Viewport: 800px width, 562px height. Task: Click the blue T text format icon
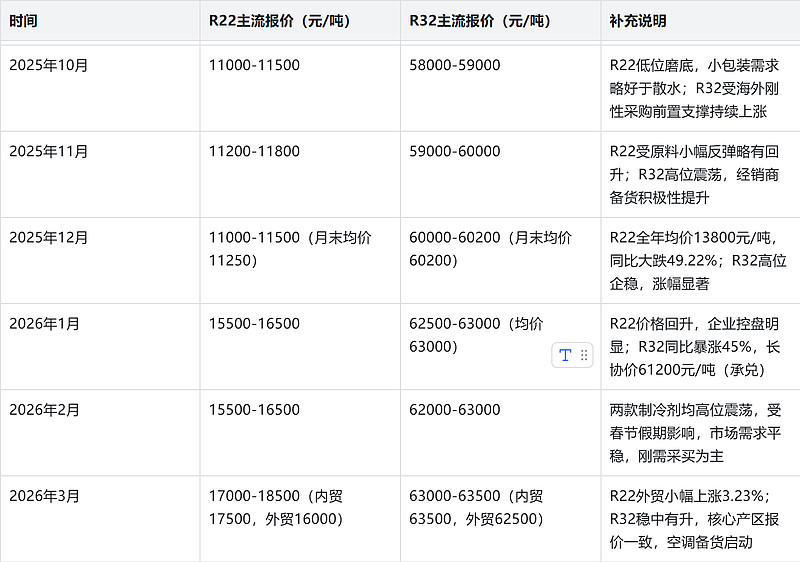(x=565, y=355)
